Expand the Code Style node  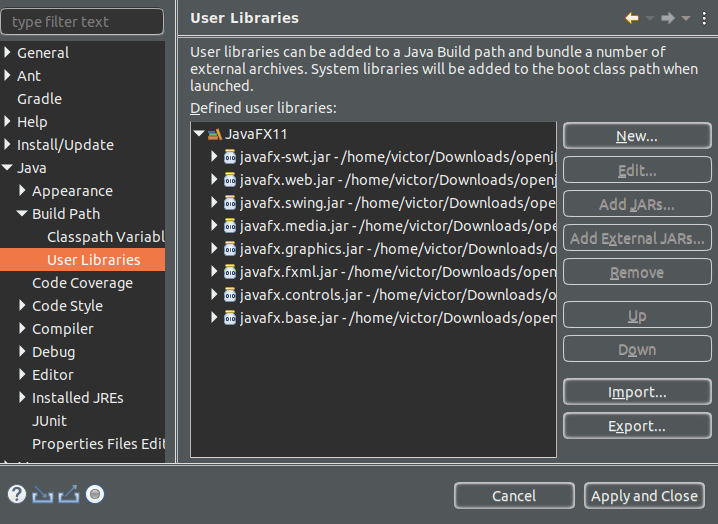click(22, 306)
